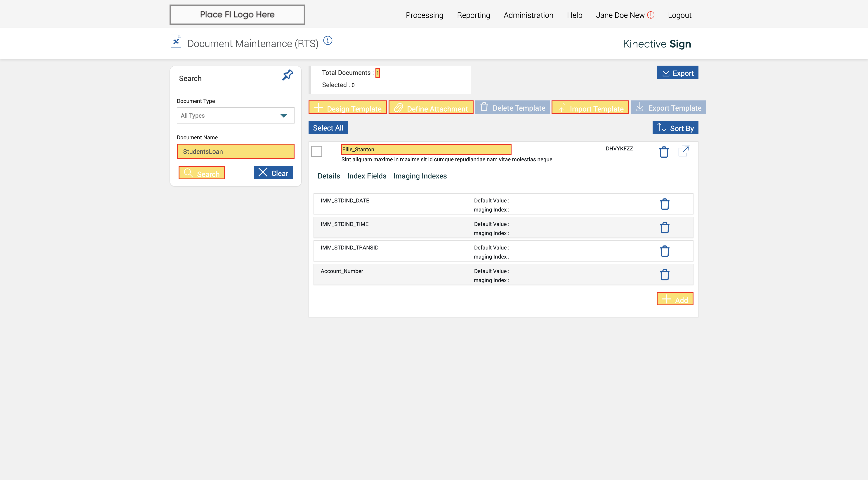Delete the IMM_STDIND_DATE index field

pyautogui.click(x=665, y=204)
